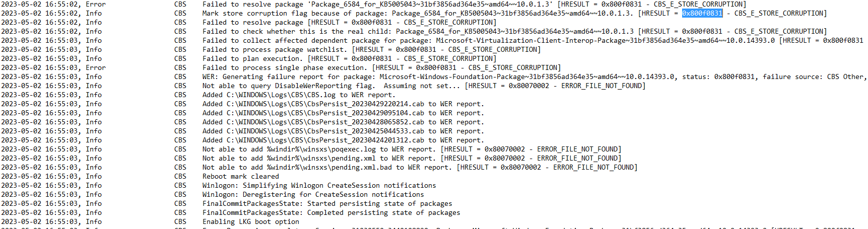
Task: Click 'Not able to query DisableWerReporting flag' line
Action: tap(424, 86)
